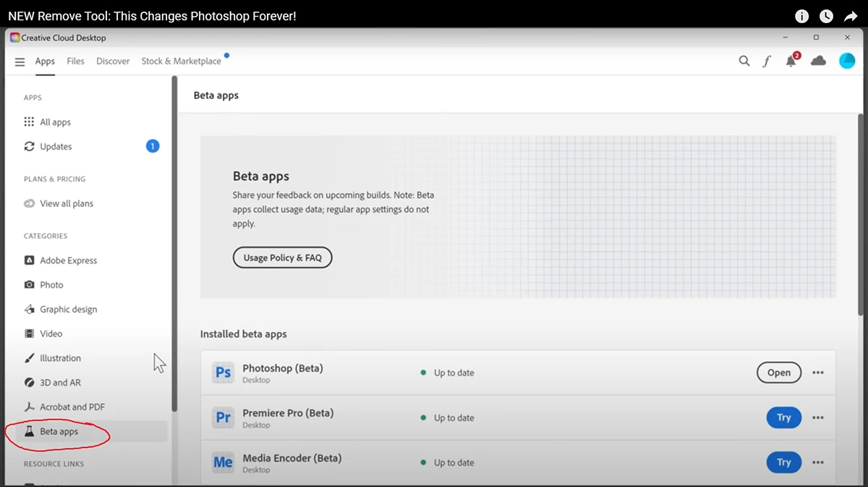The image size is (868, 487).
Task: Click the Acrobat and PDF icon
Action: pyautogui.click(x=29, y=407)
